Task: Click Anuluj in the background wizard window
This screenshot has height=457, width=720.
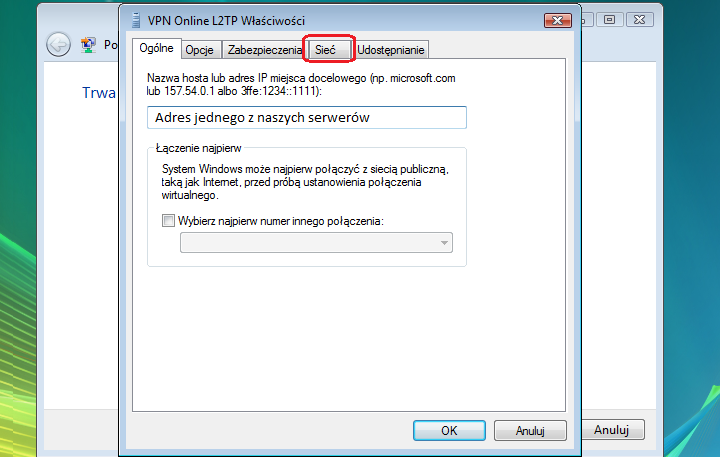Action: point(611,430)
